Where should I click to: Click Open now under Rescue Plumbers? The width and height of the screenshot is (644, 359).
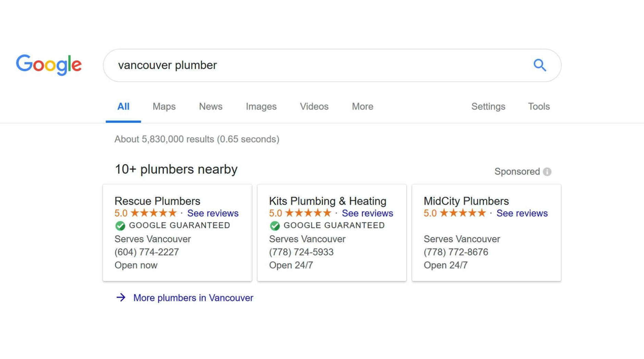coord(136,265)
